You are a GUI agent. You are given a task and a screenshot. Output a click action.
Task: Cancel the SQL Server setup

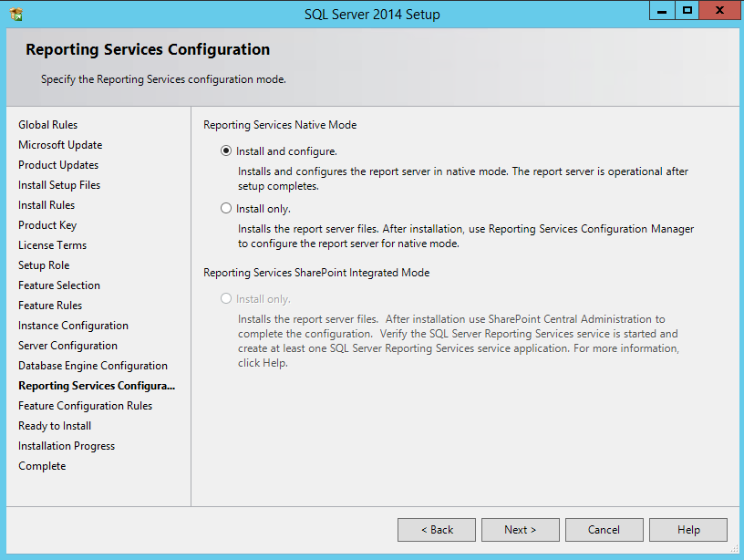(x=604, y=529)
